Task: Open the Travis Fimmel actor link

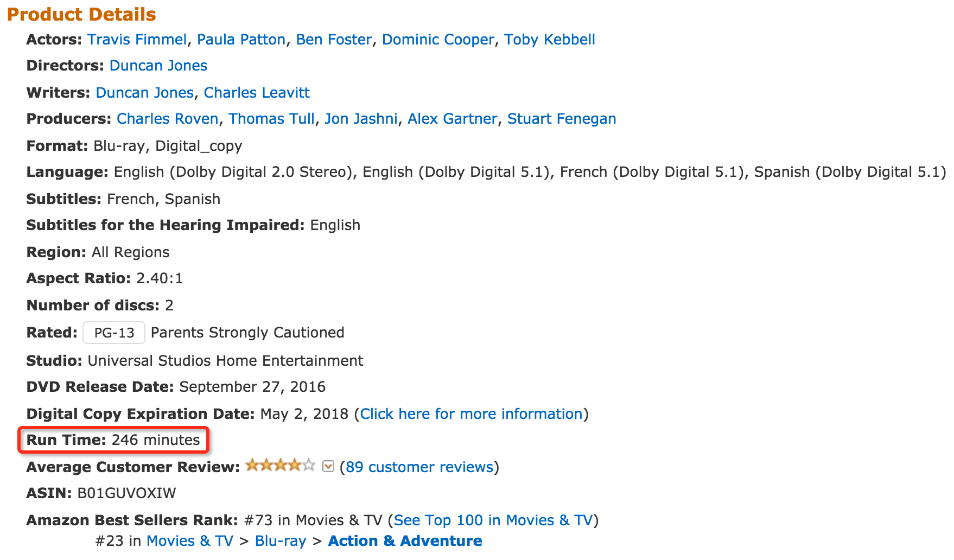Action: (x=137, y=40)
